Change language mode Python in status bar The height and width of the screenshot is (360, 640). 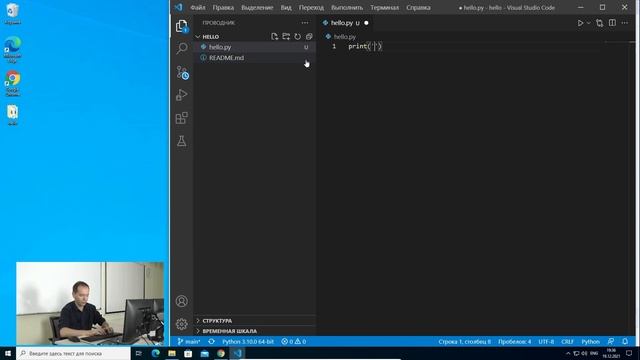(591, 342)
